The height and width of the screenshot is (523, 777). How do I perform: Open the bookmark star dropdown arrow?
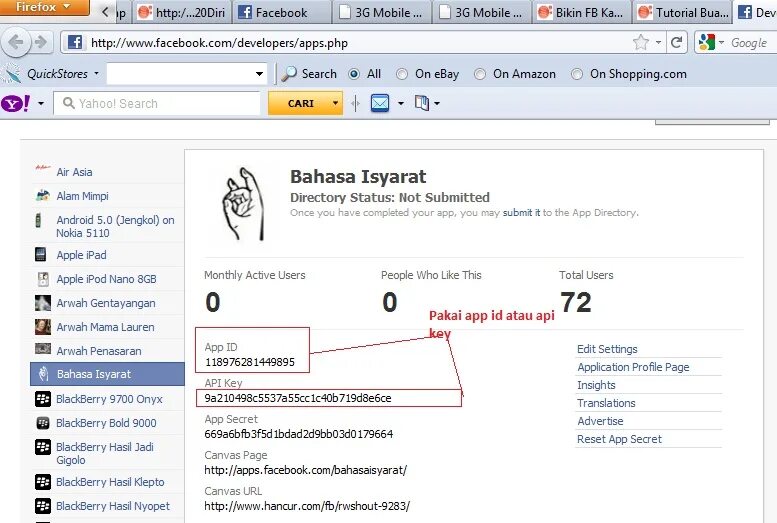[658, 43]
